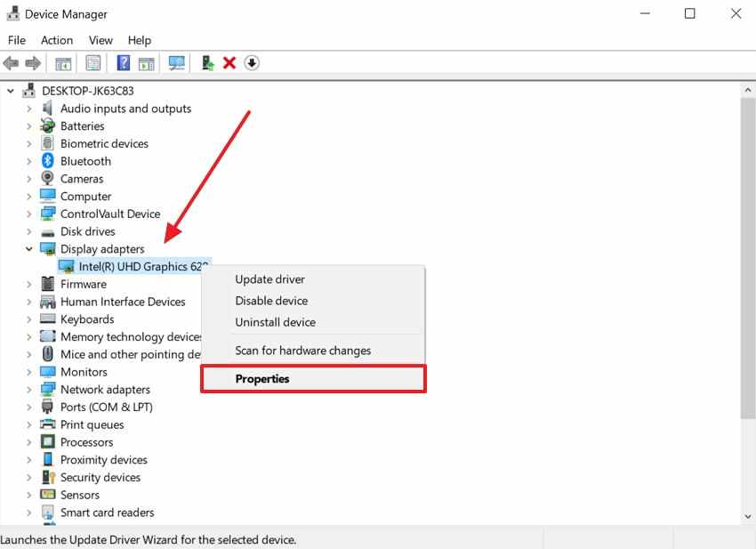The image size is (756, 549).
Task: Expand the Audio inputs and outputs node
Action: (29, 108)
